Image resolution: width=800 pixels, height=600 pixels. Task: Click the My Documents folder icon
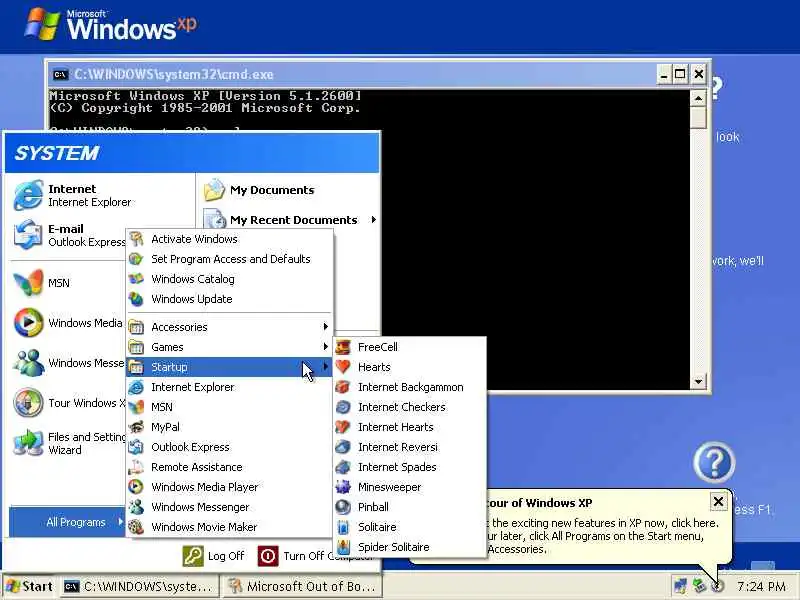pos(214,190)
